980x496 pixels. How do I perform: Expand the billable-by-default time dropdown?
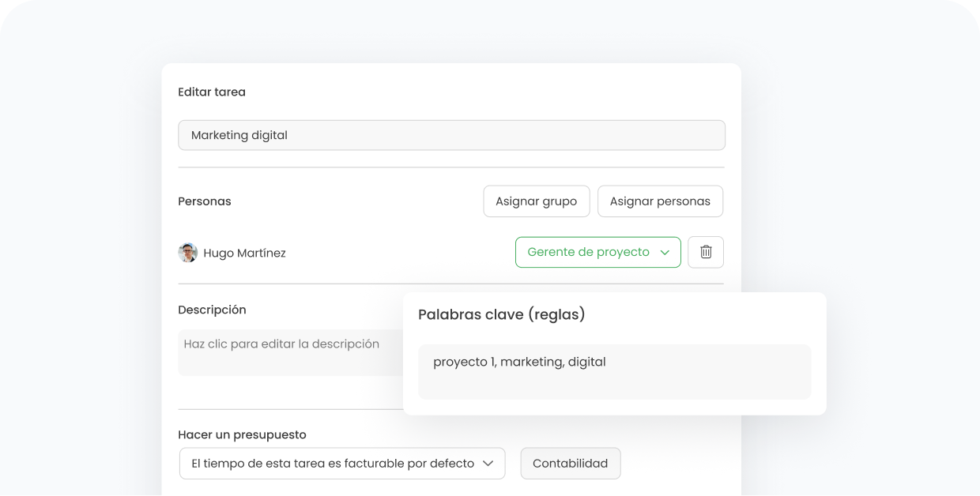pos(341,464)
